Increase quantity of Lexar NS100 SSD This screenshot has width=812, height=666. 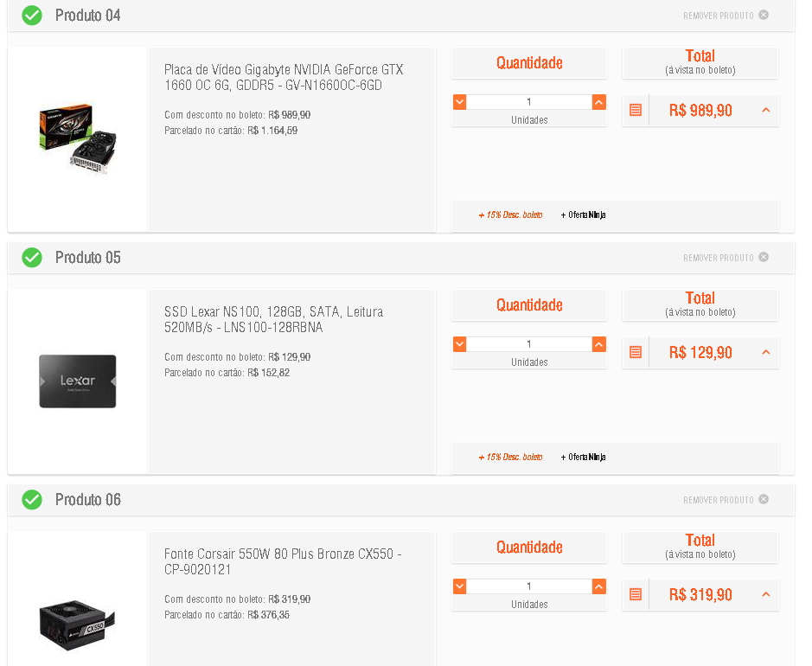click(x=598, y=344)
